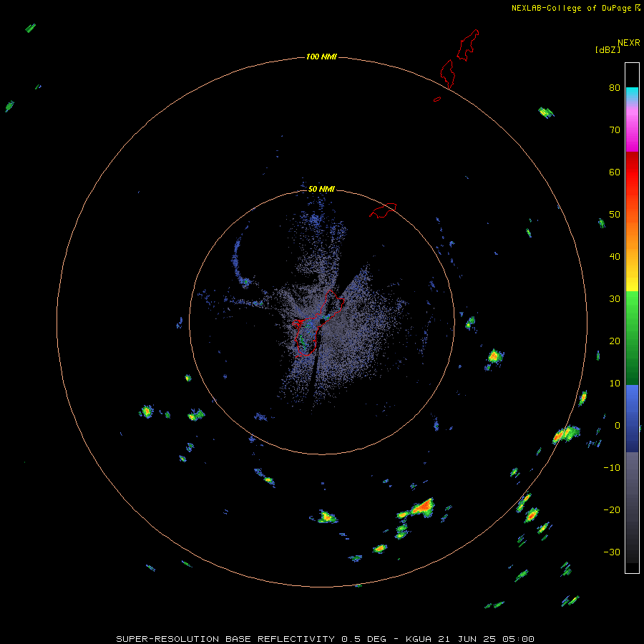Click the 20 value on the dBZ scale

point(615,341)
